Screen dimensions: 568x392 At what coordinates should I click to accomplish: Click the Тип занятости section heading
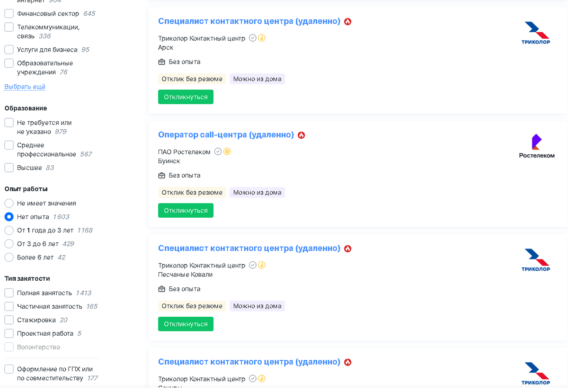click(27, 279)
